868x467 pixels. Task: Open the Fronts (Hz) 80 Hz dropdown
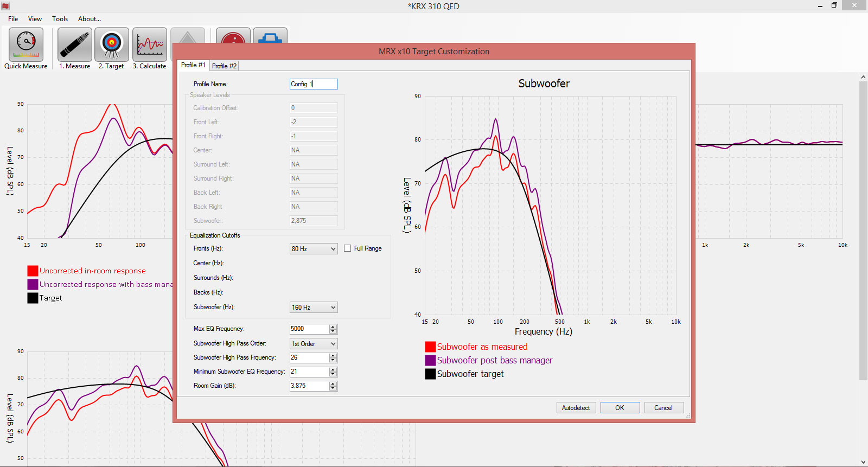click(x=314, y=248)
